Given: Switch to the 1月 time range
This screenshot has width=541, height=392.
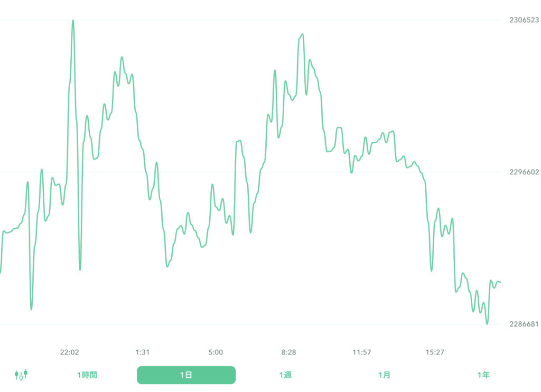Looking at the screenshot, I should point(384,375).
